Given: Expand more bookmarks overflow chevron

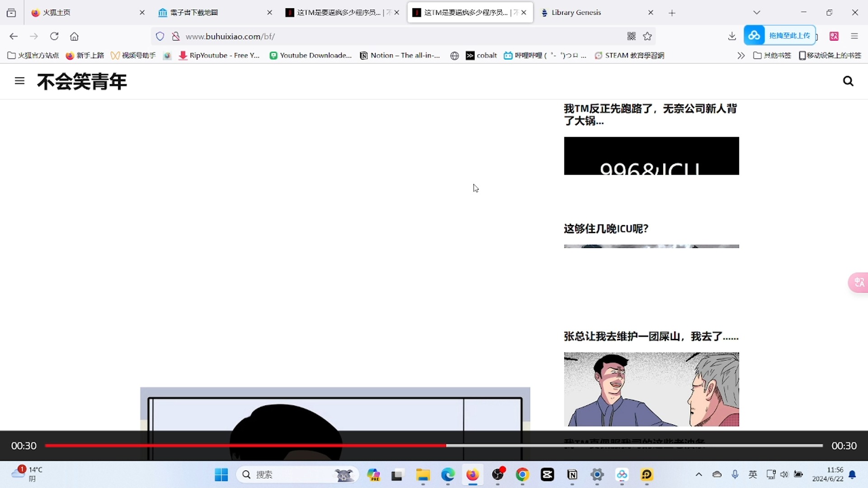Looking at the screenshot, I should 741,56.
